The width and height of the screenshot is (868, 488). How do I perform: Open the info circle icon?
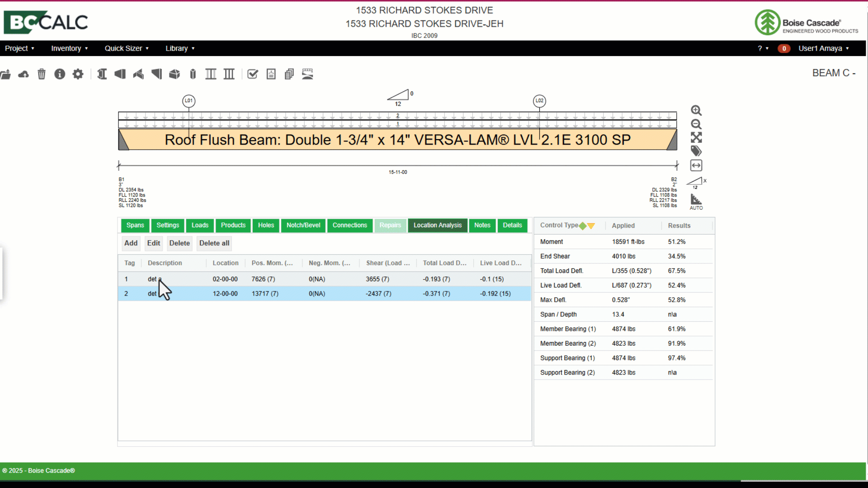pos(60,74)
